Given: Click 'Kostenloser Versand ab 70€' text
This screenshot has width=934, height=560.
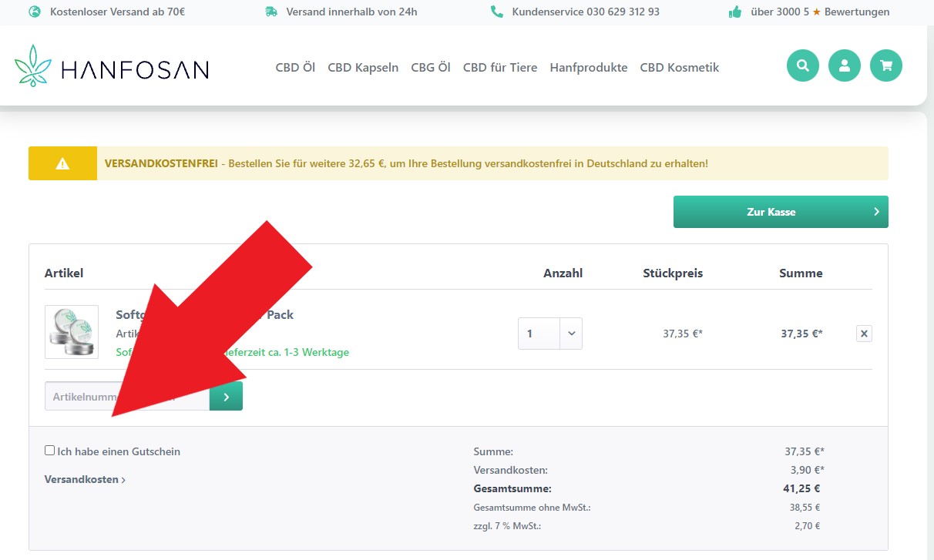Looking at the screenshot, I should pos(117,12).
